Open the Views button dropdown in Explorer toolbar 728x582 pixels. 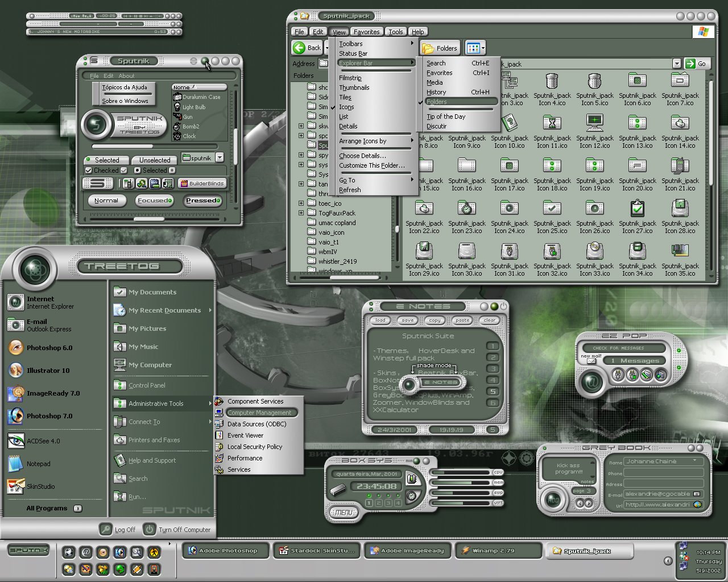click(483, 48)
